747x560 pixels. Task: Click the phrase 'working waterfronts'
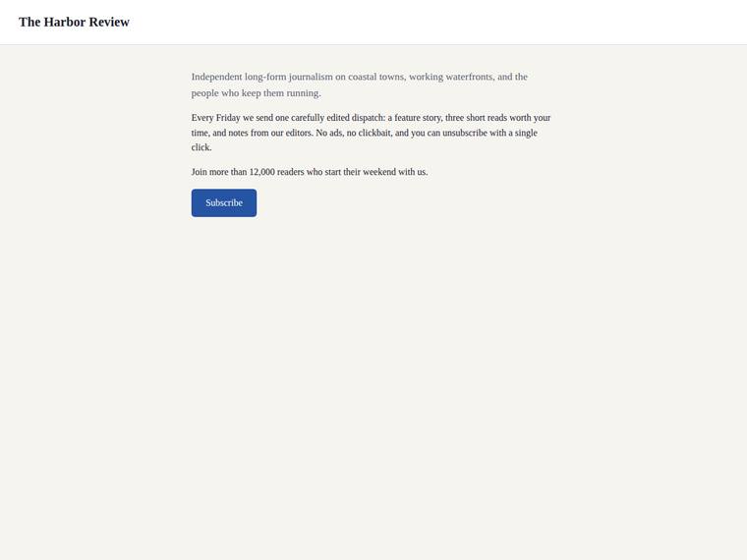(451, 77)
